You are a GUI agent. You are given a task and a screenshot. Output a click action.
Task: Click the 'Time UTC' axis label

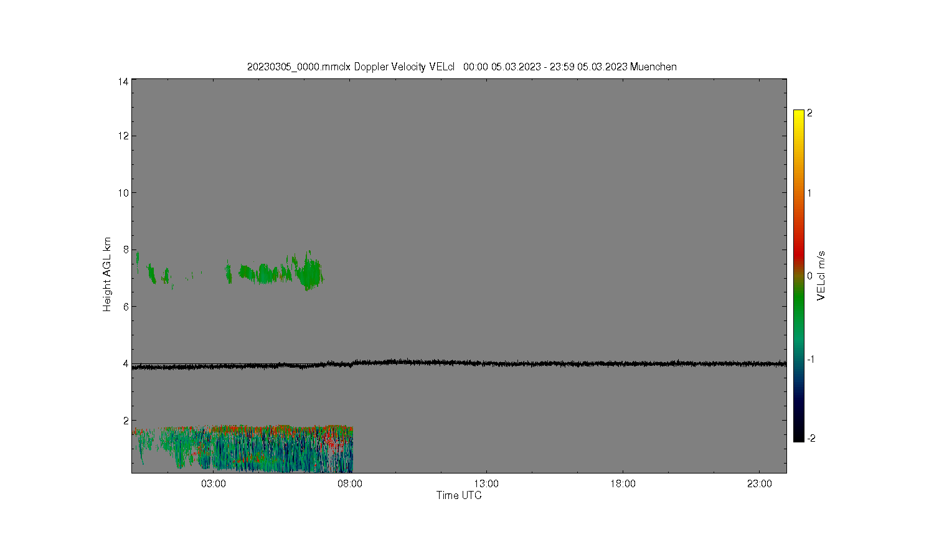459,495
